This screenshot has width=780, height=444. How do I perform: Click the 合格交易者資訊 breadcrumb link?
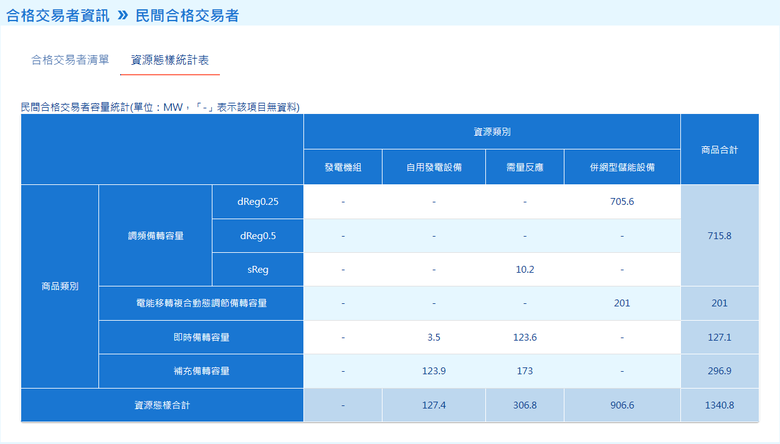point(58,15)
